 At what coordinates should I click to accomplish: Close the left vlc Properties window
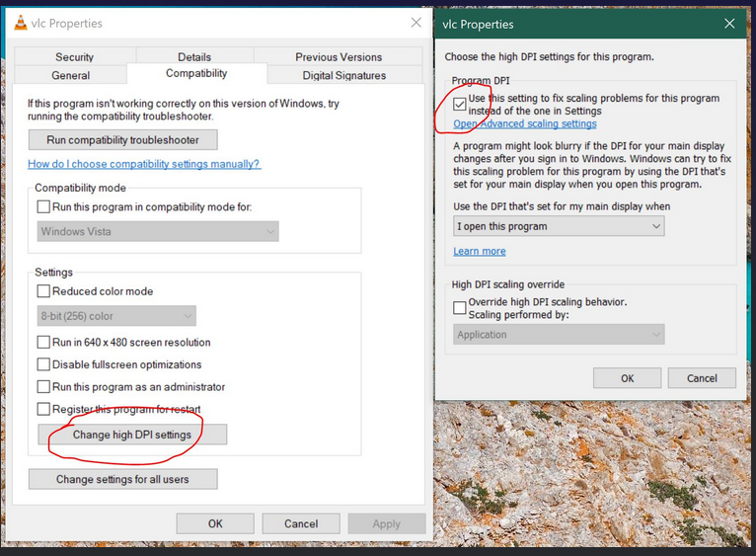point(416,23)
